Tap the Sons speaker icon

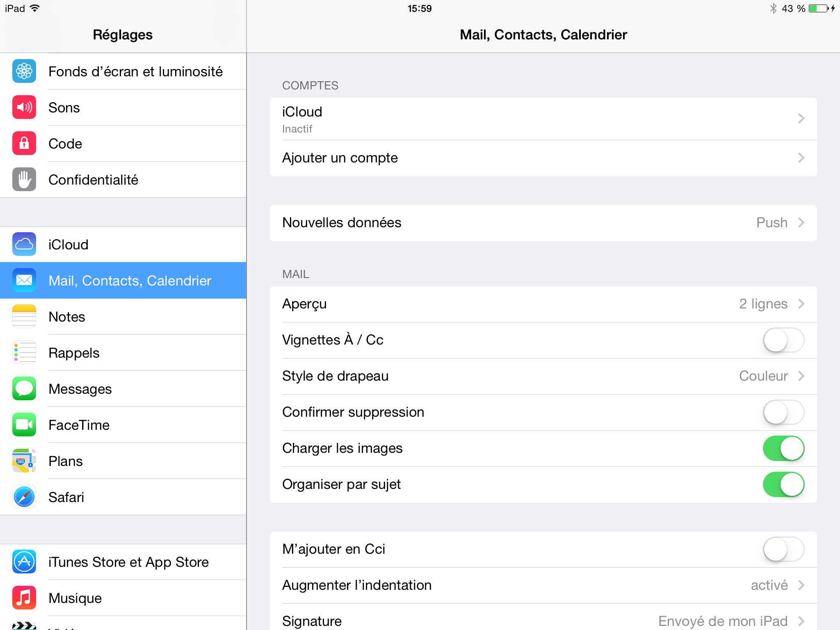24,107
